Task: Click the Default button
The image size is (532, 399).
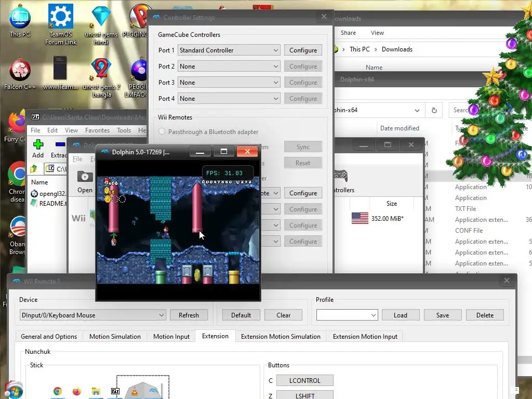Action: click(x=241, y=315)
